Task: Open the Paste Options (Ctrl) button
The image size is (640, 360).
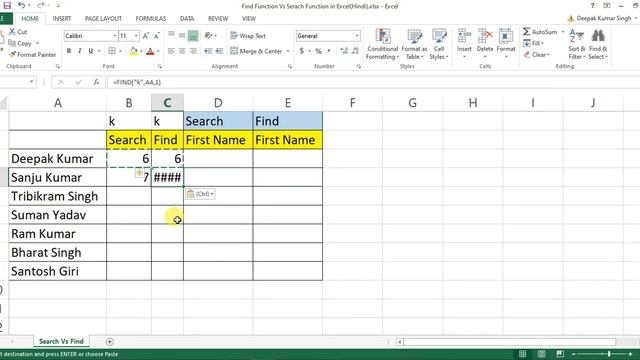Action: click(x=200, y=194)
